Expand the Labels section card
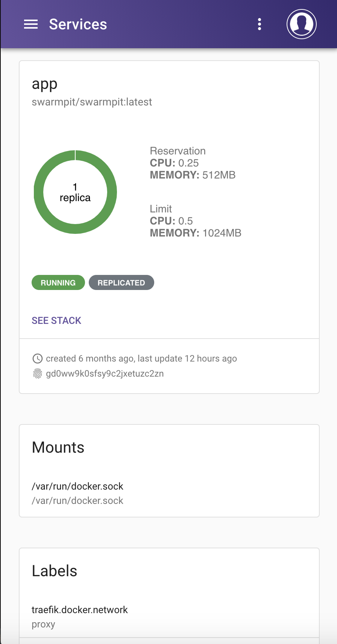This screenshot has width=337, height=644. pos(54,571)
